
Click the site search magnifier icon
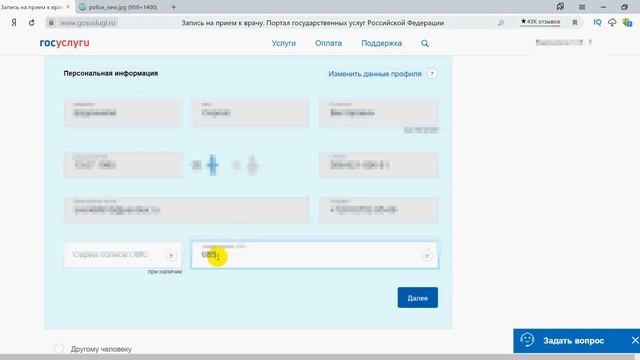point(425,43)
